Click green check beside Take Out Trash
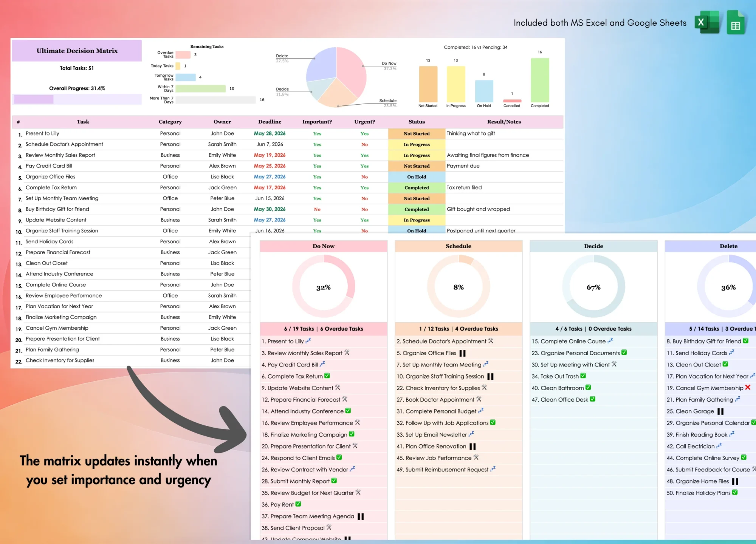 pyautogui.click(x=583, y=376)
